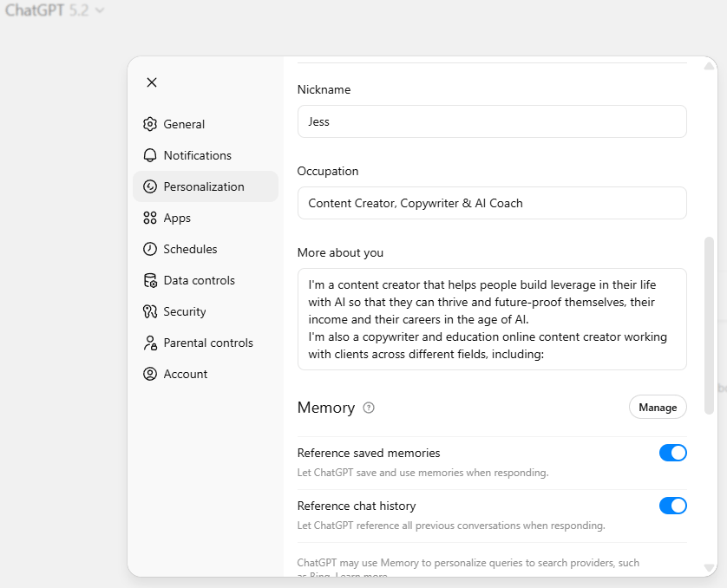Click the Notifications bell icon
The image size is (727, 588).
click(150, 155)
